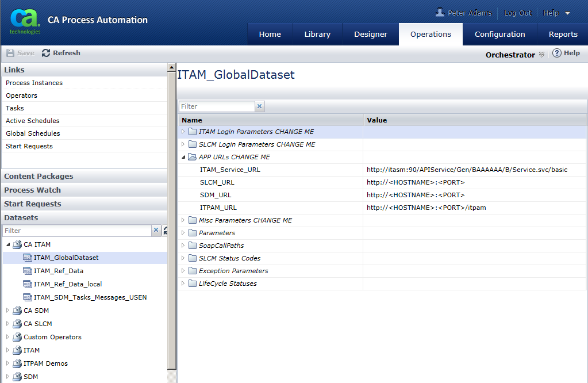Click the database icon next to CA ITAM
Viewport: 588px width, 383px height.
click(x=18, y=244)
